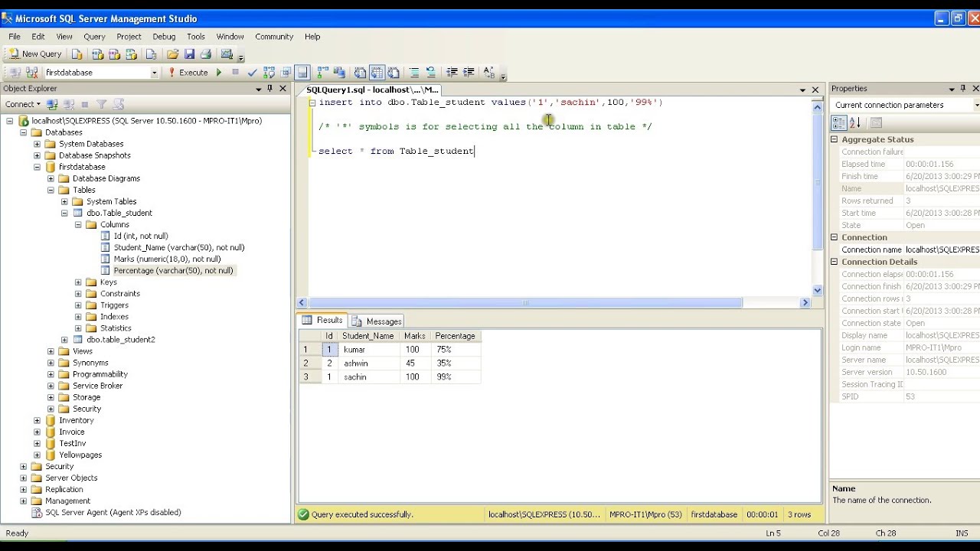
Task: Open the Query menu
Action: (x=94, y=37)
